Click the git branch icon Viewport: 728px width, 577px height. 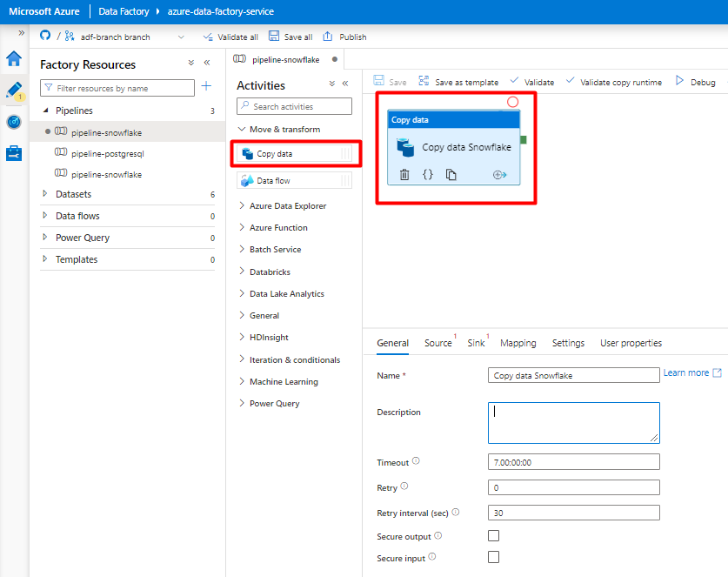point(70,37)
